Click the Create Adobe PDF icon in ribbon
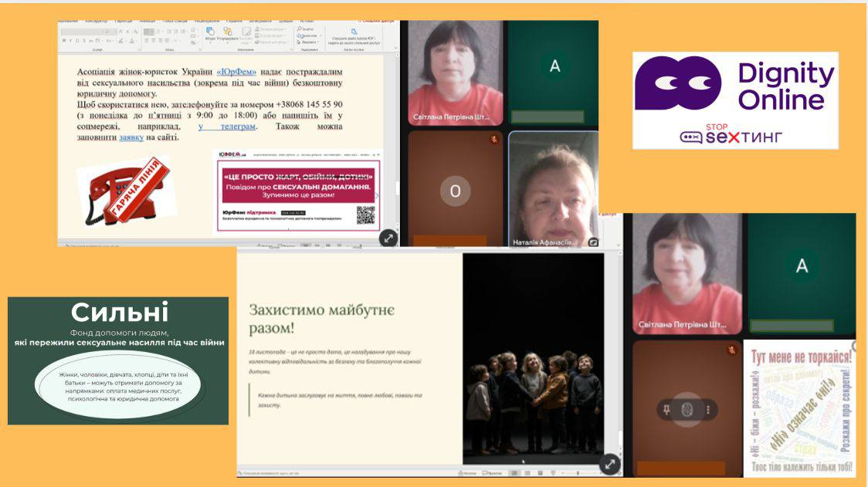Image resolution: width=868 pixels, height=487 pixels. tap(354, 32)
